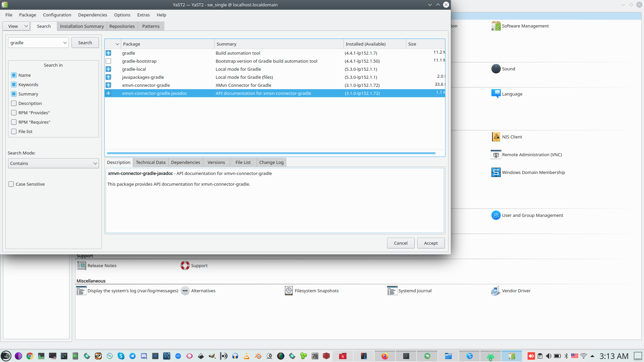Open the Sound module icon
This screenshot has height=362, width=644.
click(496, 69)
